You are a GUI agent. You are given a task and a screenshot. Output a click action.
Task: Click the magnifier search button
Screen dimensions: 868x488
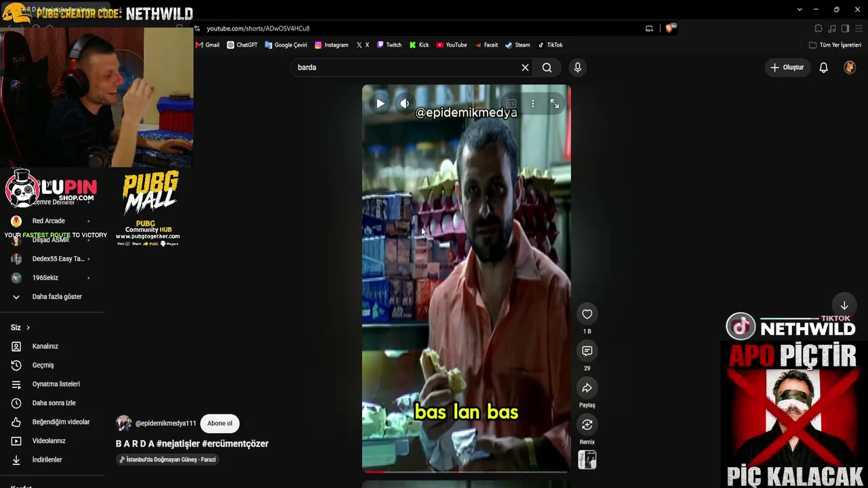pyautogui.click(x=547, y=67)
